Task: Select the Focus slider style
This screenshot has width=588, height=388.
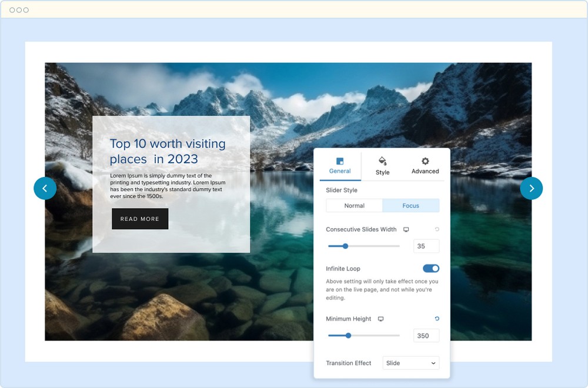Action: (x=411, y=206)
